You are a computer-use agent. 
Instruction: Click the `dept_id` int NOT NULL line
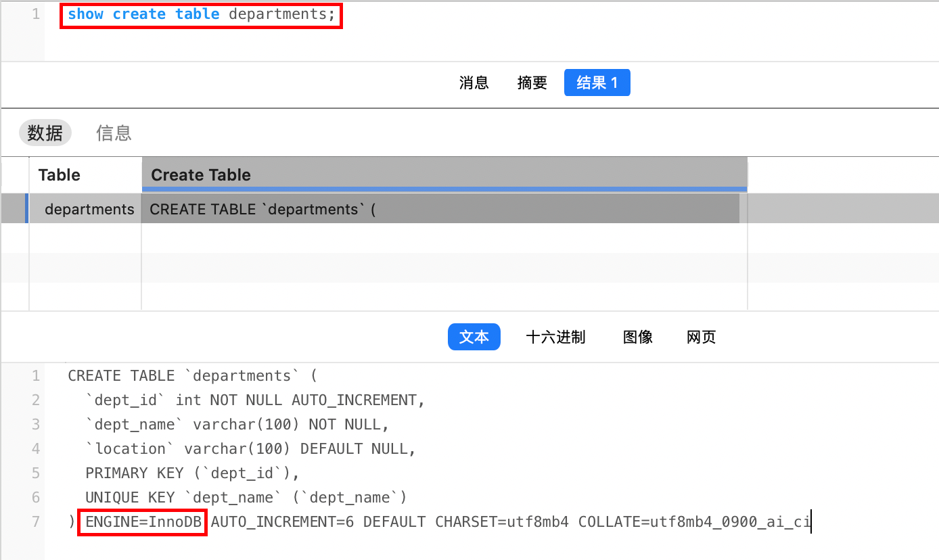(255, 400)
